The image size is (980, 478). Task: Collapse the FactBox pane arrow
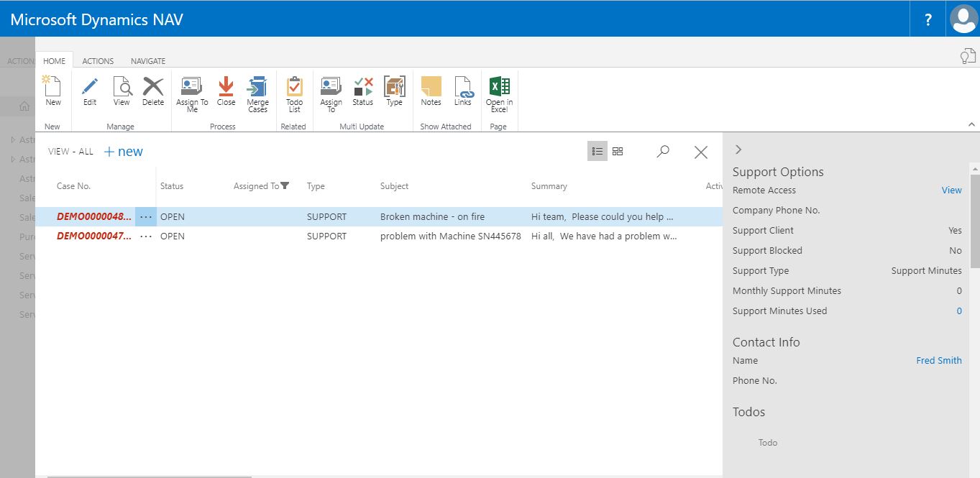738,150
